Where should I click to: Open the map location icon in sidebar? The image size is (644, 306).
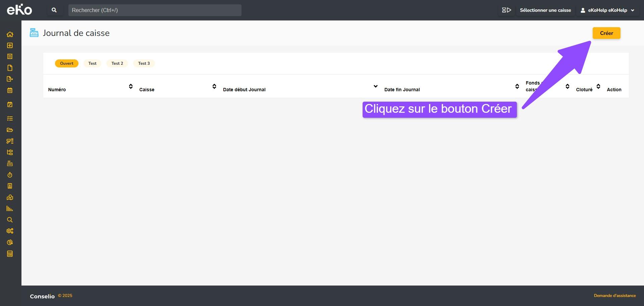tap(10, 197)
